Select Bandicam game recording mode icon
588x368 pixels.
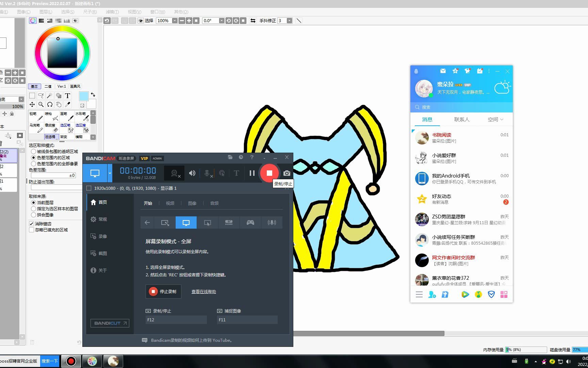(250, 223)
